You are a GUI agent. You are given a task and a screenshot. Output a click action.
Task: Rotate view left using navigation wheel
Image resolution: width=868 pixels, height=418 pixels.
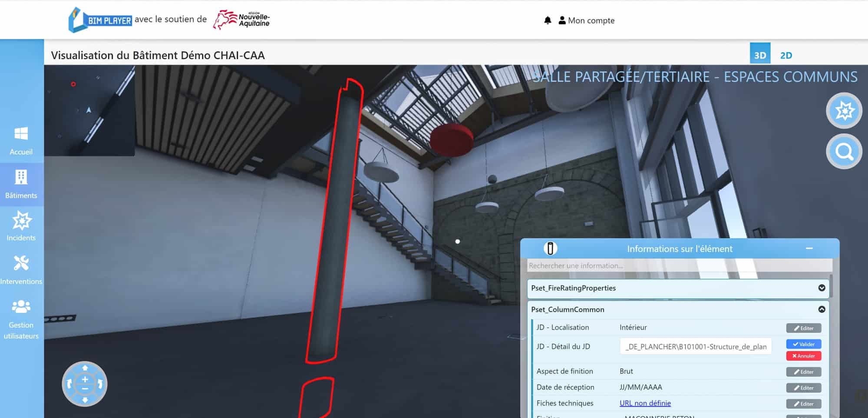(x=69, y=384)
